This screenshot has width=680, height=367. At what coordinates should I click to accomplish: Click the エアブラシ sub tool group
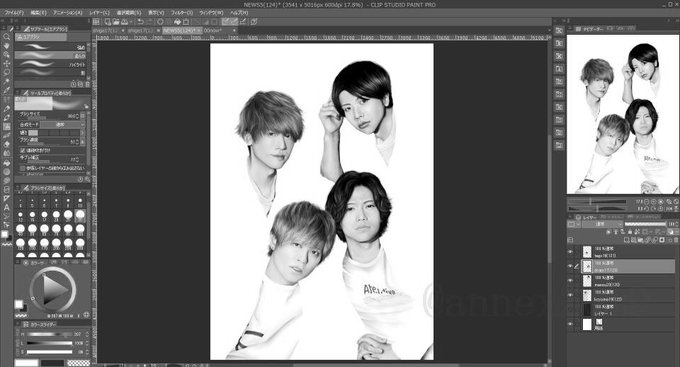(x=41, y=37)
